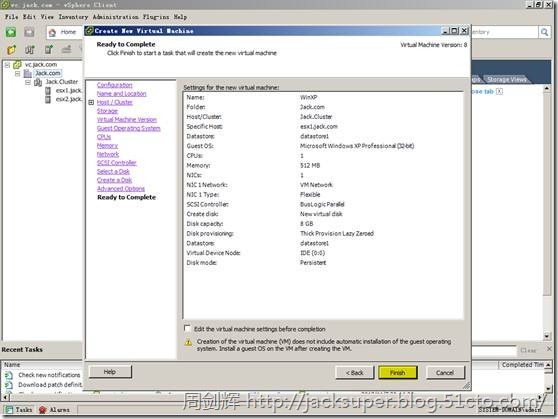Click the Finish button
Image resolution: width=558 pixels, height=419 pixels.
click(x=398, y=373)
